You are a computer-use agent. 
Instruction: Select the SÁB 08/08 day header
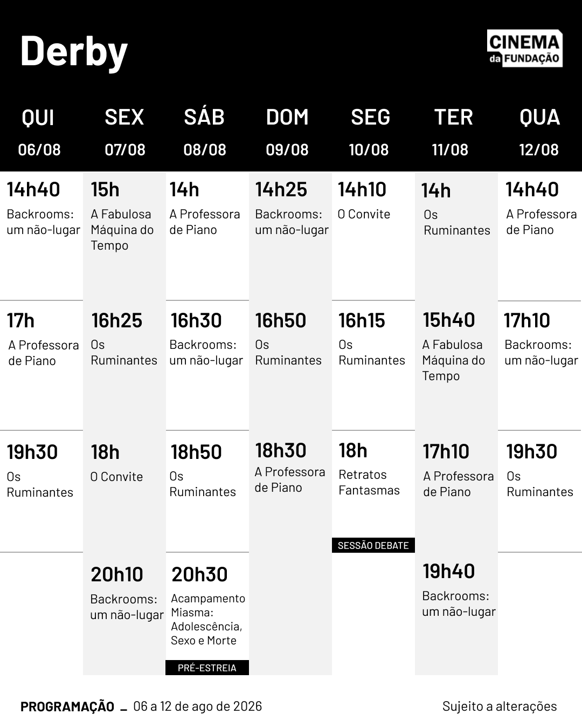[204, 132]
